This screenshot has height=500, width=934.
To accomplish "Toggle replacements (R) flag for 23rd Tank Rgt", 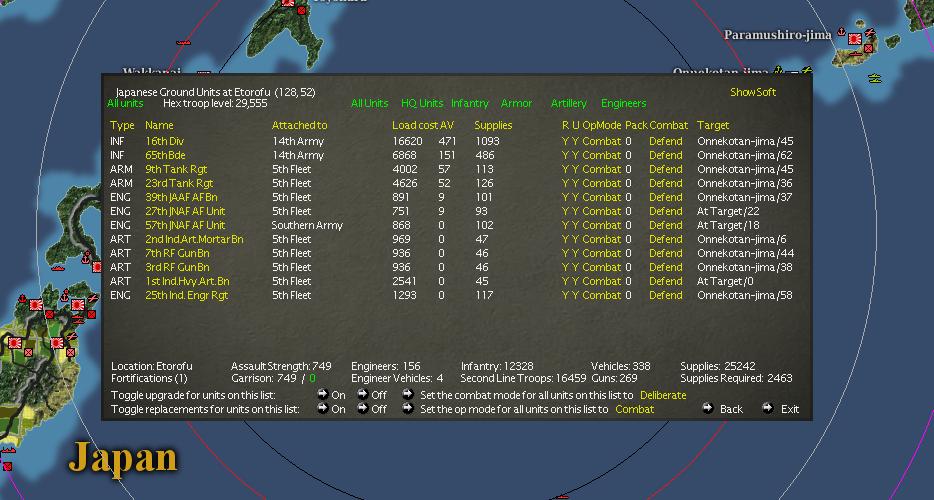I will [565, 183].
